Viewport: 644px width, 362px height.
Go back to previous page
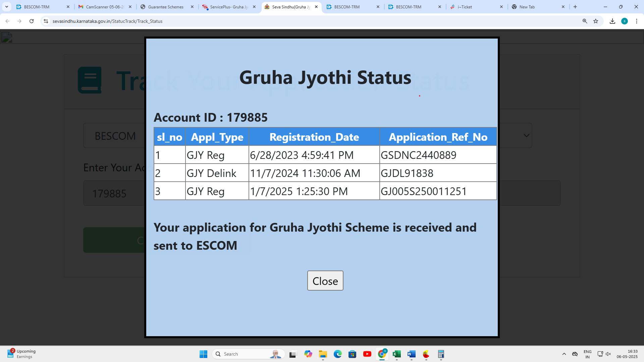[7, 21]
